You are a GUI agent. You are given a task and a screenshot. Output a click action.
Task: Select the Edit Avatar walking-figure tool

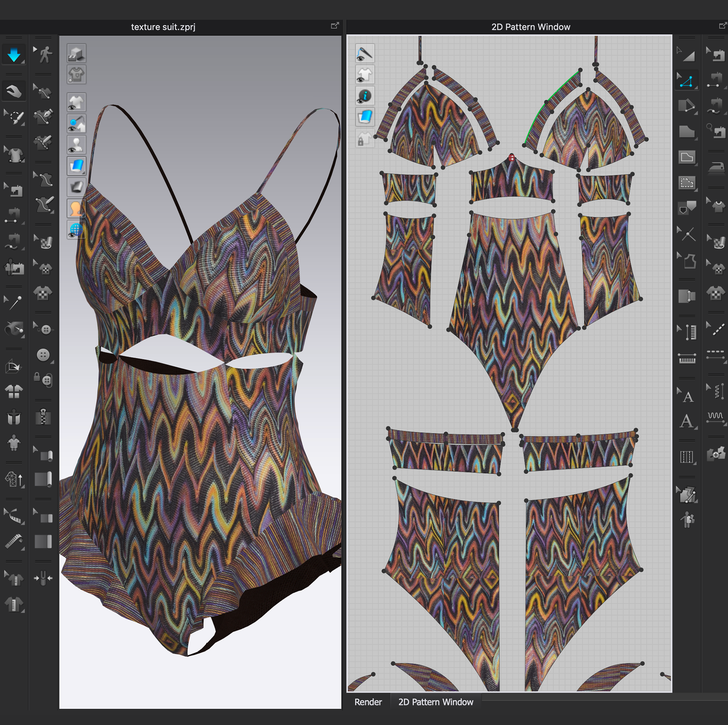tap(45, 55)
